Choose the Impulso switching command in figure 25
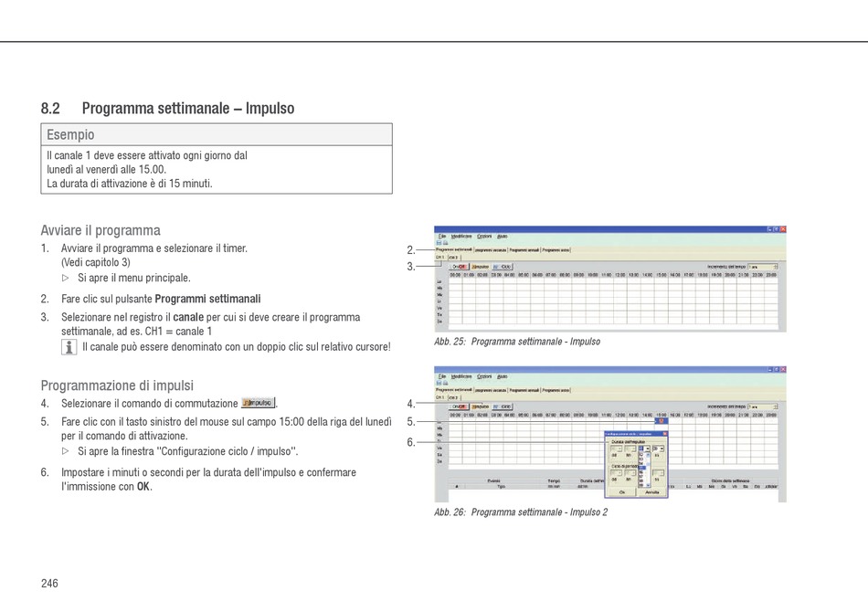The width and height of the screenshot is (868, 612). (480, 267)
